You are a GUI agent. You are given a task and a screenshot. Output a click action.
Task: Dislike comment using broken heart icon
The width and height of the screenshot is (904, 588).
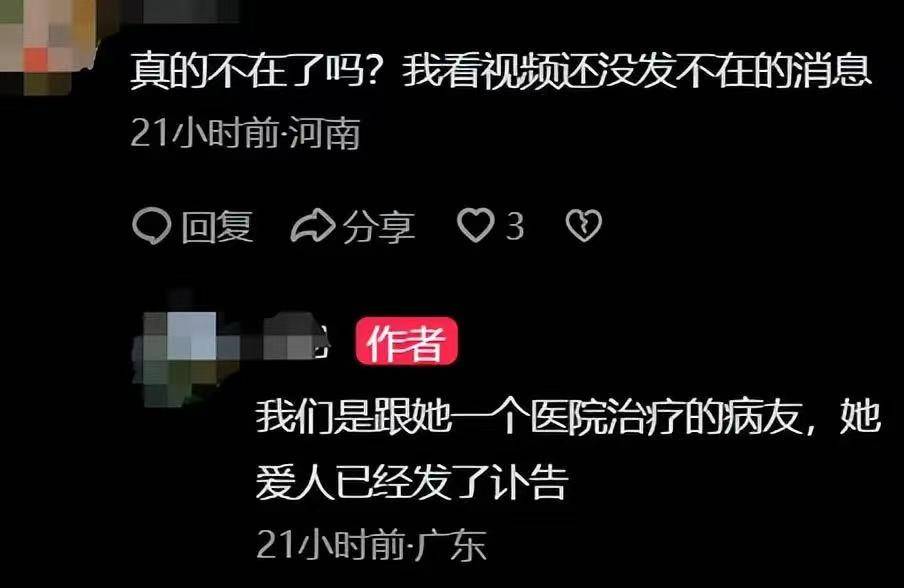pos(583,225)
